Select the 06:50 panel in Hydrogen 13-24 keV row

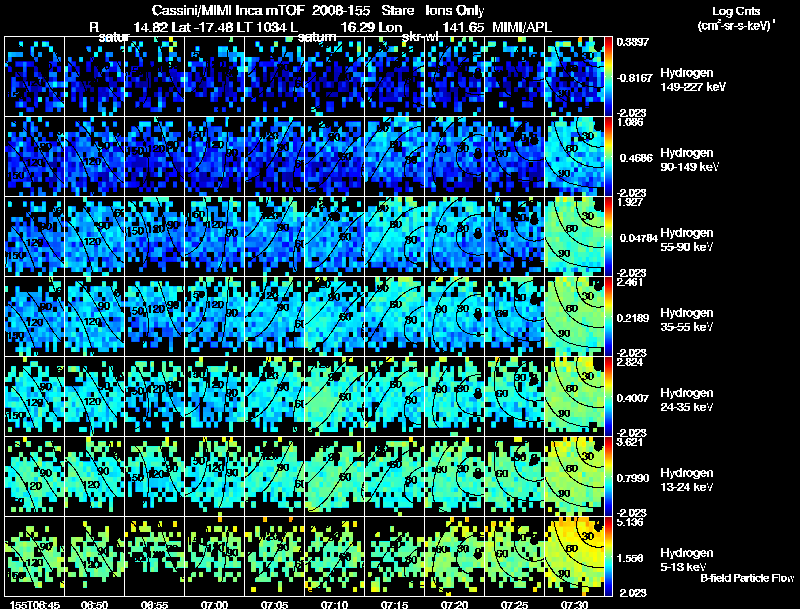94,476
